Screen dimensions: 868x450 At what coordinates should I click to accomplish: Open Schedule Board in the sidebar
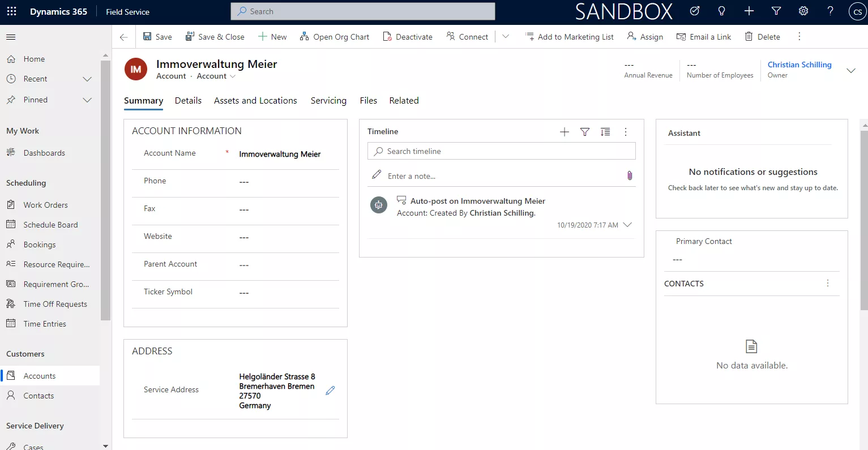(x=50, y=225)
